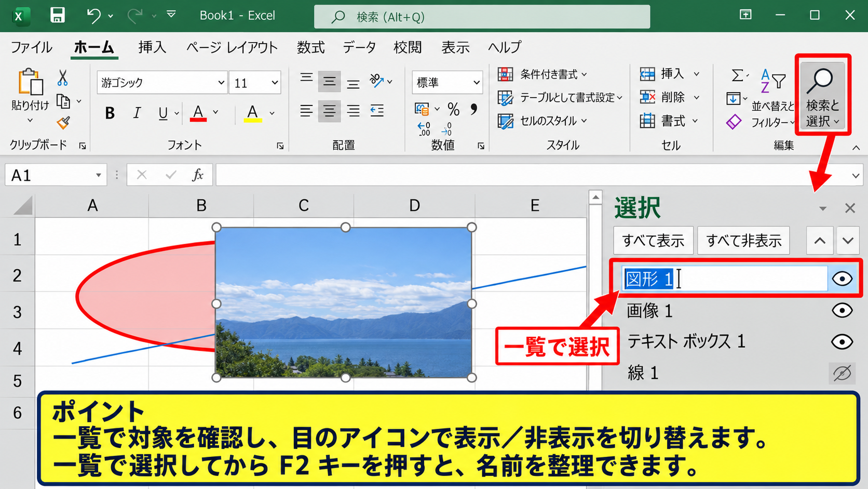Click the Increase Indent icon
Screen dimensions: 868x489
point(377,110)
